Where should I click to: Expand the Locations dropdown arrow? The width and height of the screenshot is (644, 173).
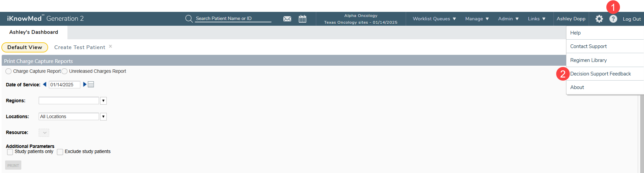pos(103,116)
